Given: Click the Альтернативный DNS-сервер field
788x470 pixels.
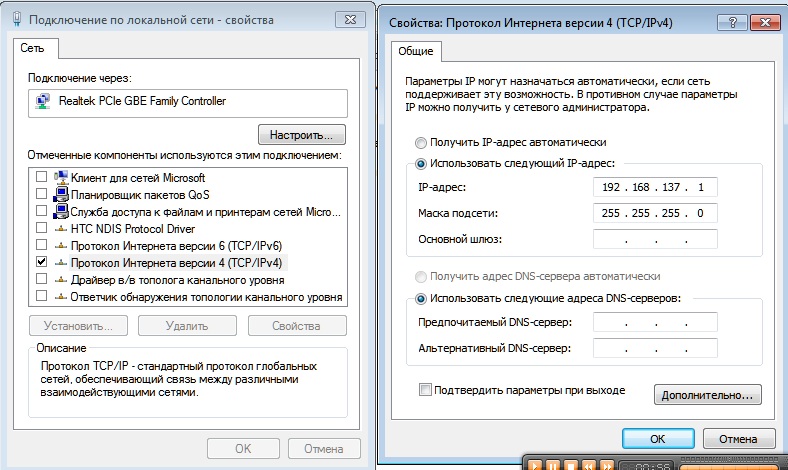Looking at the screenshot, I should tap(655, 348).
